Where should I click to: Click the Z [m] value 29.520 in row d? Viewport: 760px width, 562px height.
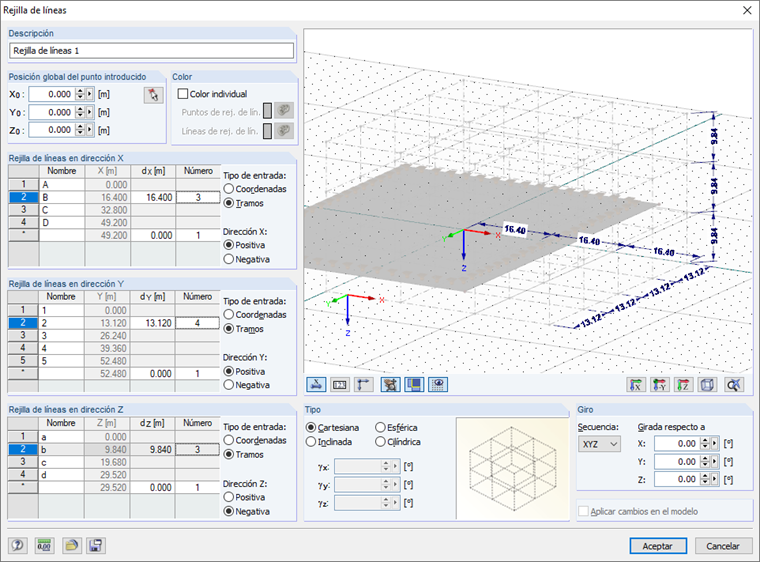(x=107, y=475)
